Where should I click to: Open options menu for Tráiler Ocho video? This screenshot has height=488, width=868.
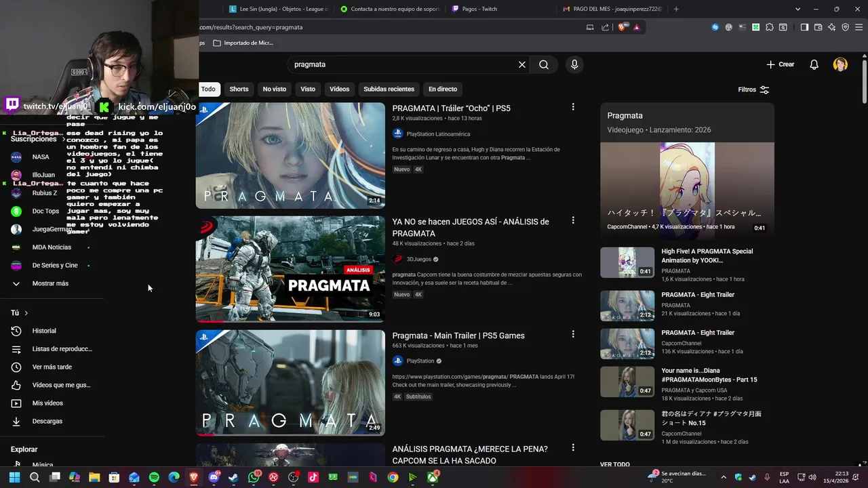click(573, 107)
